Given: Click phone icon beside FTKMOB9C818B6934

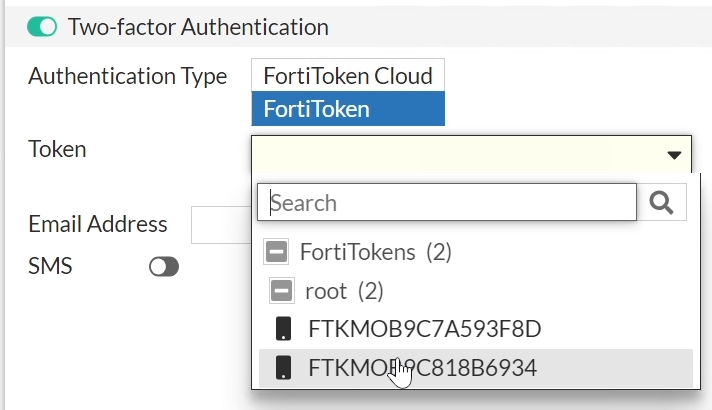Looking at the screenshot, I should (284, 367).
